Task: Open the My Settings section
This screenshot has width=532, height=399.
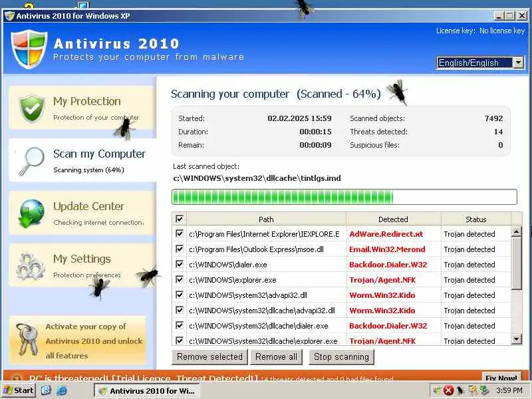Action: [x=82, y=265]
